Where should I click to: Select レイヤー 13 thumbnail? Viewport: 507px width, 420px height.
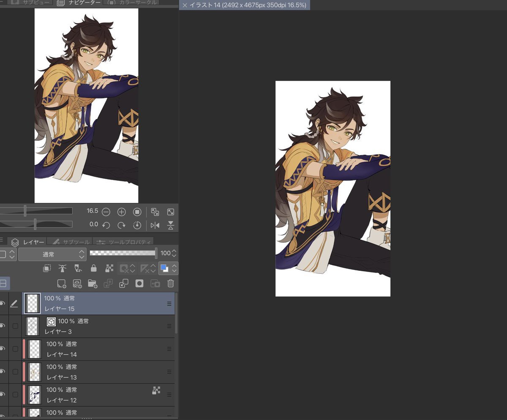(34, 371)
